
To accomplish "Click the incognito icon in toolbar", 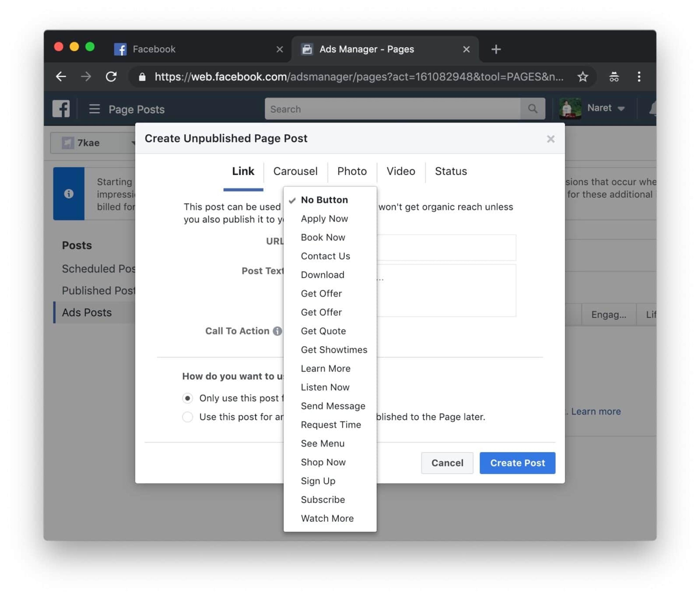I will tap(614, 77).
